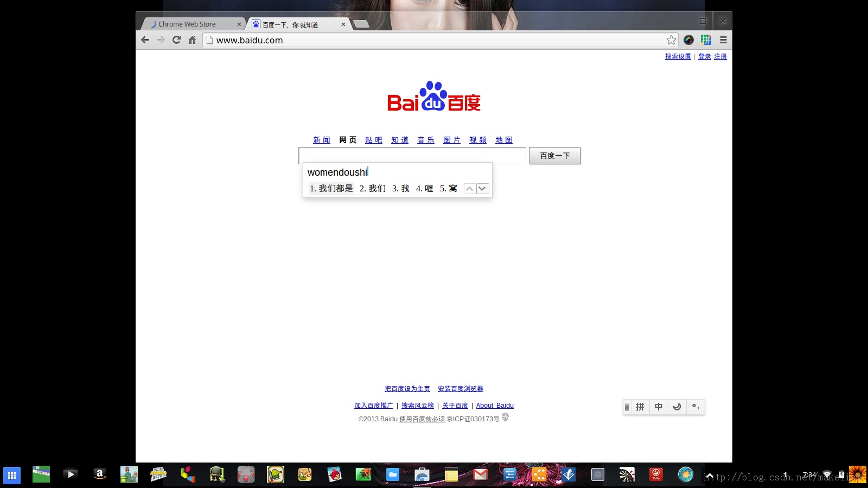Screen dimensions: 868x488
Task: Launch the Mario-style platformer game icon
Action: (129, 474)
